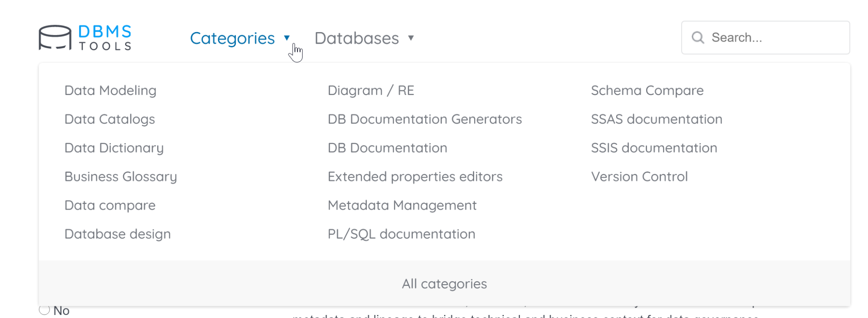
Task: Expand the Categories dropdown arrow
Action: pyautogui.click(x=287, y=38)
